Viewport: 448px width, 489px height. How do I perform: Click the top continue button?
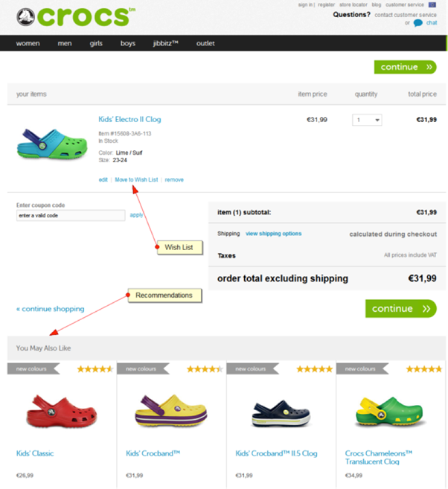(405, 67)
